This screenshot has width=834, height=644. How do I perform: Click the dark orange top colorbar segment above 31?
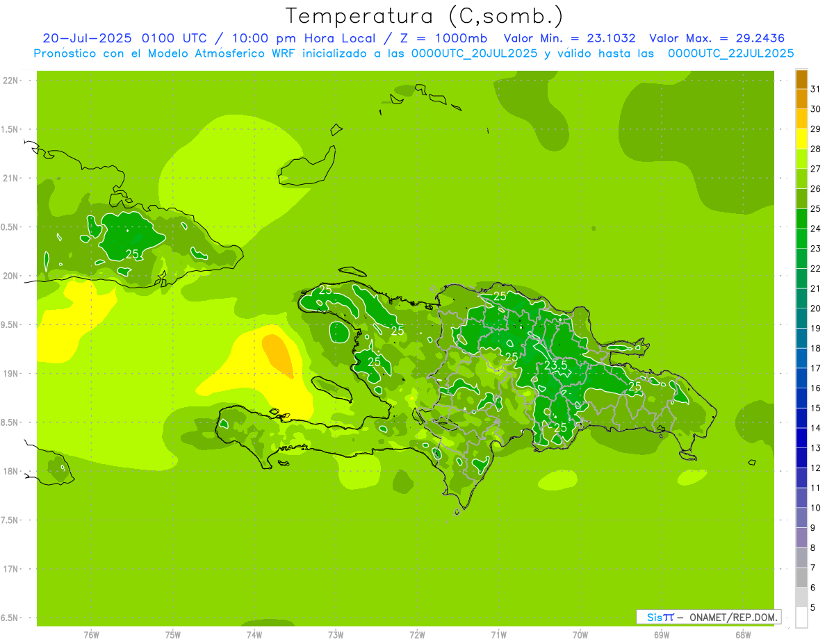pos(802,79)
